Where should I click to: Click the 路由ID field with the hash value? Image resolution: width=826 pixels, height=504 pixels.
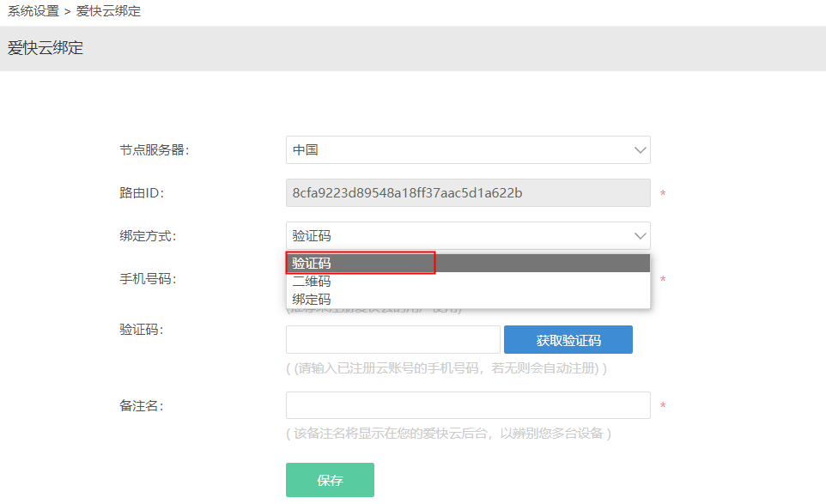(468, 192)
